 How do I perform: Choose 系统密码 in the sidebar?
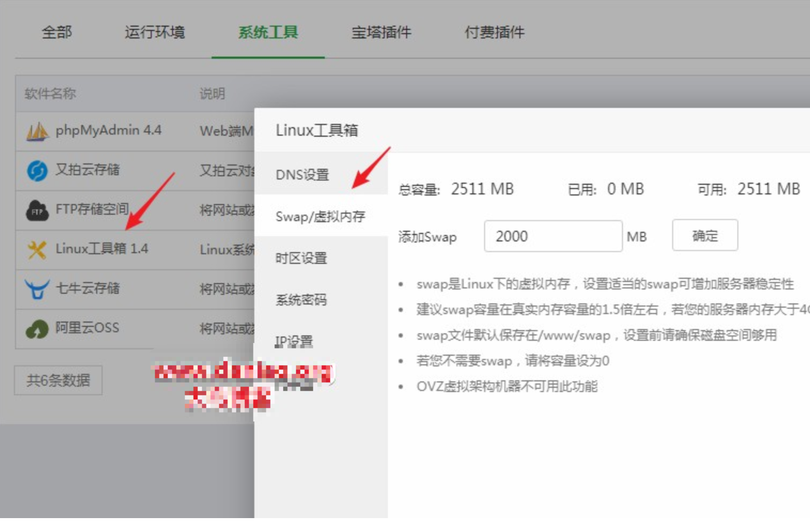pyautogui.click(x=321, y=299)
